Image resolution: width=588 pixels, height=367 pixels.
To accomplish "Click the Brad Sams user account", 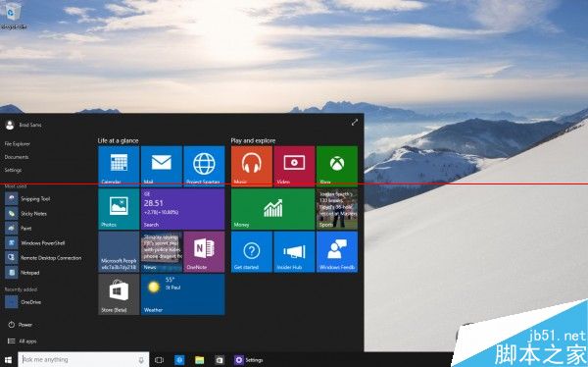I will click(24, 125).
